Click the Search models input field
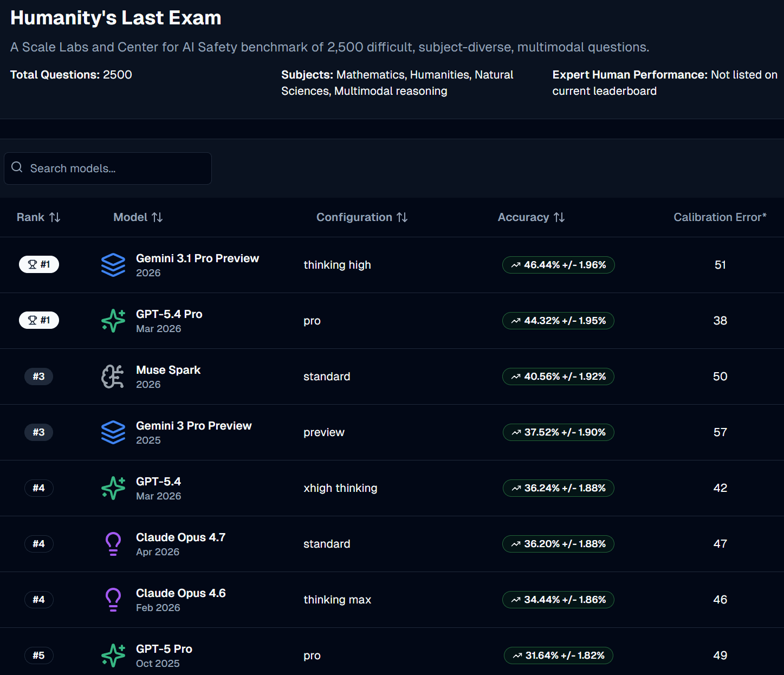Image resolution: width=784 pixels, height=675 pixels. (x=108, y=168)
